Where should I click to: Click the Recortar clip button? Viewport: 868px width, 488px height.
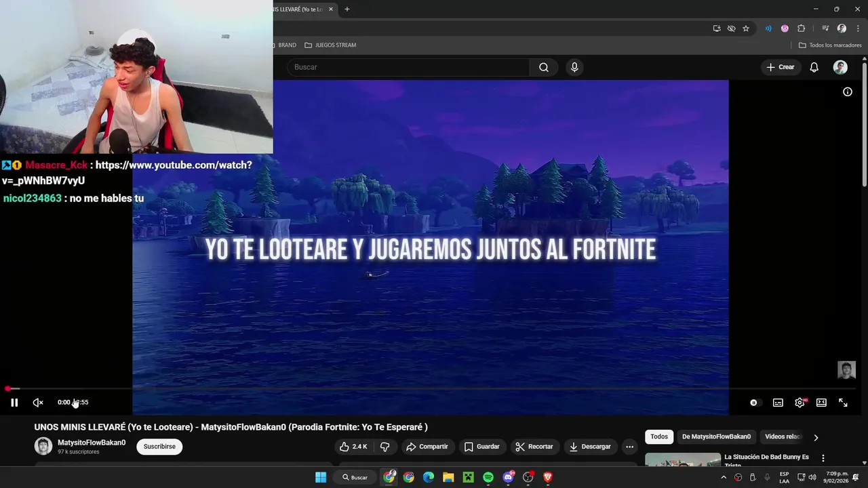pos(534,447)
